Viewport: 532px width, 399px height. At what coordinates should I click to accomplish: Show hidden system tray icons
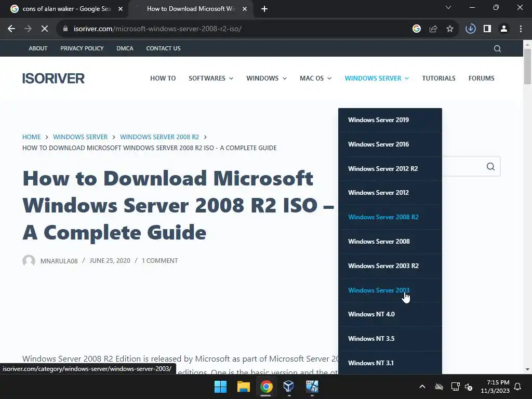pyautogui.click(x=422, y=387)
